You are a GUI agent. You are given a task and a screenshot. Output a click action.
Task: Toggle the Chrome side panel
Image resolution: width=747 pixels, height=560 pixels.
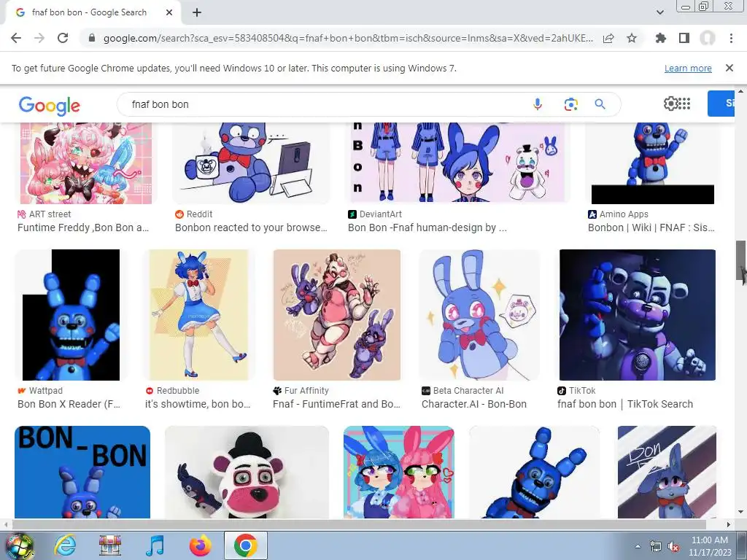tap(684, 38)
